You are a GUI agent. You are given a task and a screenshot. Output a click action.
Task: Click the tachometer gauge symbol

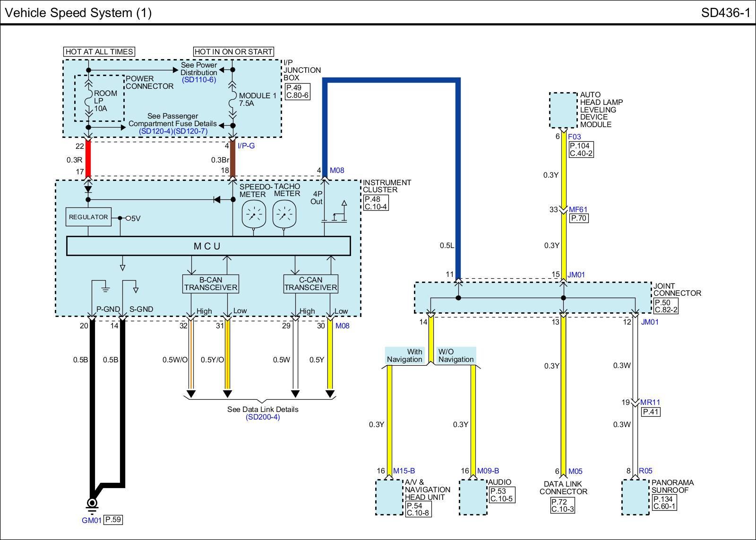pos(284,214)
